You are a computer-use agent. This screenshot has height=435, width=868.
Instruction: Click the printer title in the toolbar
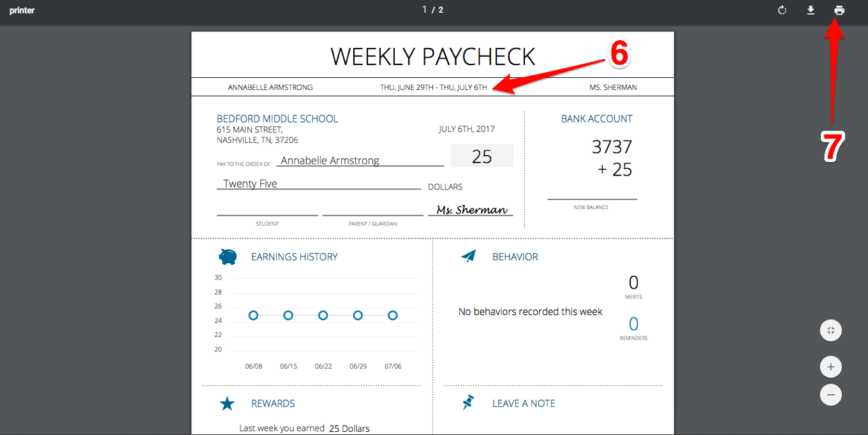(22, 10)
